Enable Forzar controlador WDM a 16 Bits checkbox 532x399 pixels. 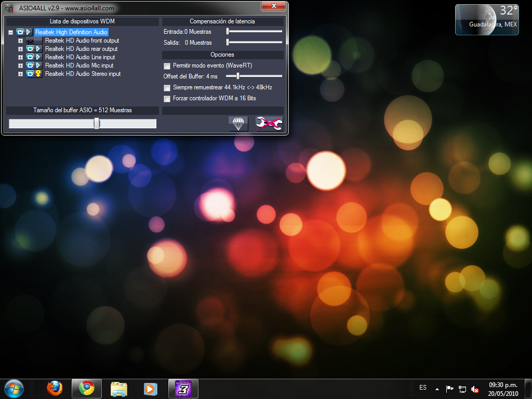pyautogui.click(x=167, y=99)
